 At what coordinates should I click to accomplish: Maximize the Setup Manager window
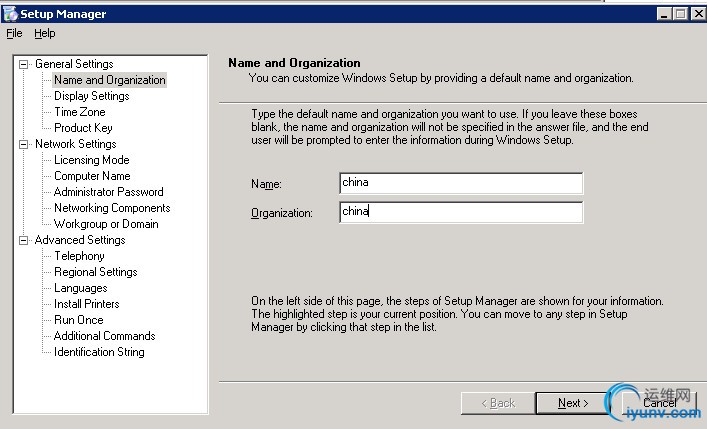[681, 14]
